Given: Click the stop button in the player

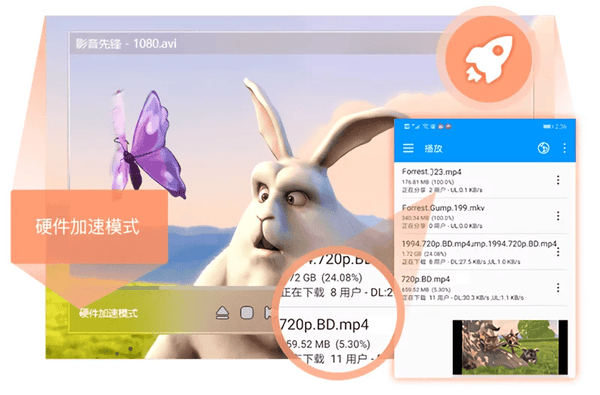Looking at the screenshot, I should tap(247, 313).
